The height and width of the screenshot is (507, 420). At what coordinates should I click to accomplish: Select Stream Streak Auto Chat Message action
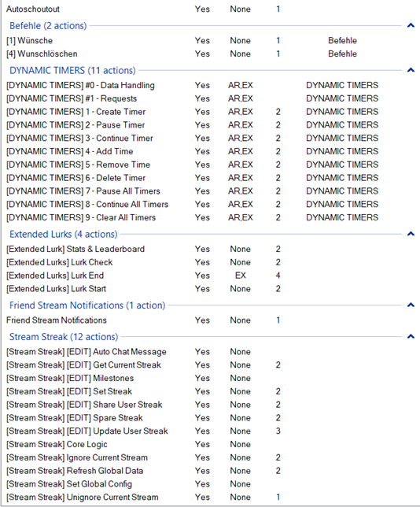tap(210, 351)
